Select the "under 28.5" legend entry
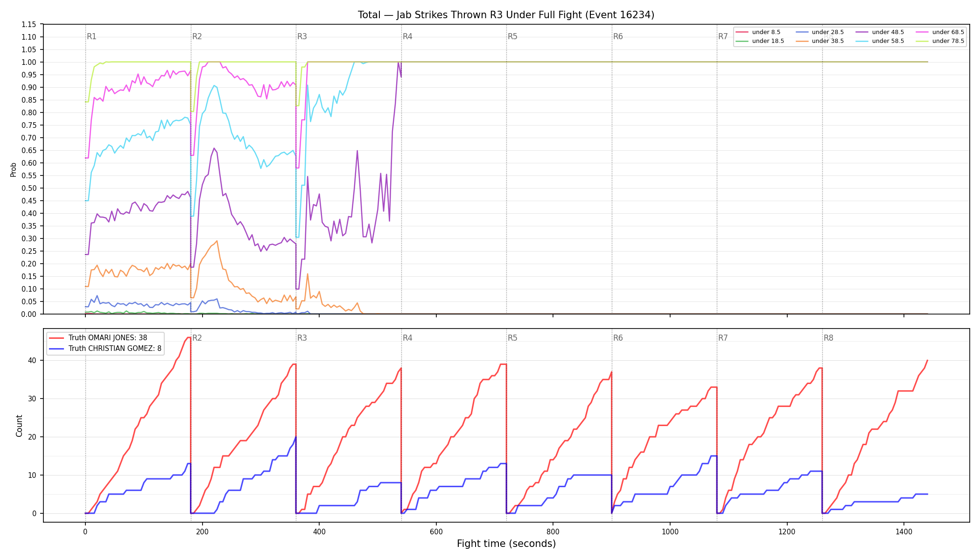Screen dimensions: 980x560 click(x=819, y=32)
